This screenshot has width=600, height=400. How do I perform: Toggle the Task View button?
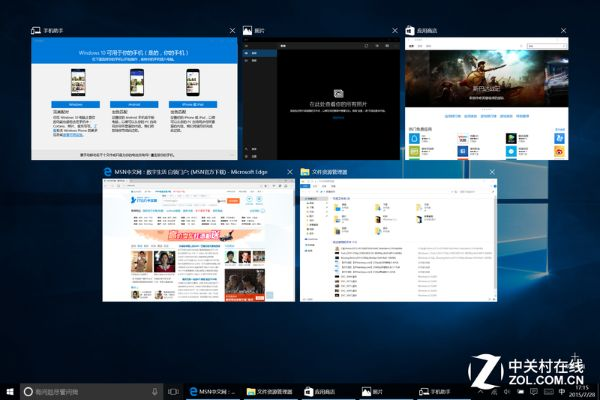tap(173, 391)
